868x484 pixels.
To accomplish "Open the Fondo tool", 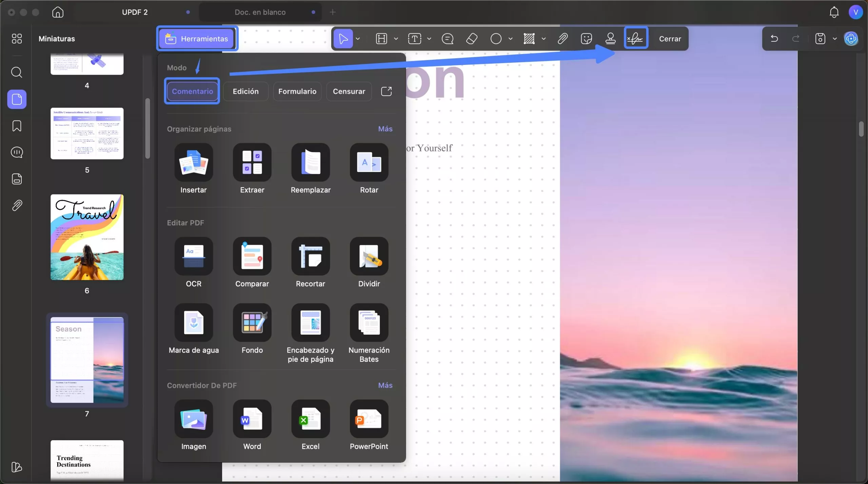I will point(252,329).
